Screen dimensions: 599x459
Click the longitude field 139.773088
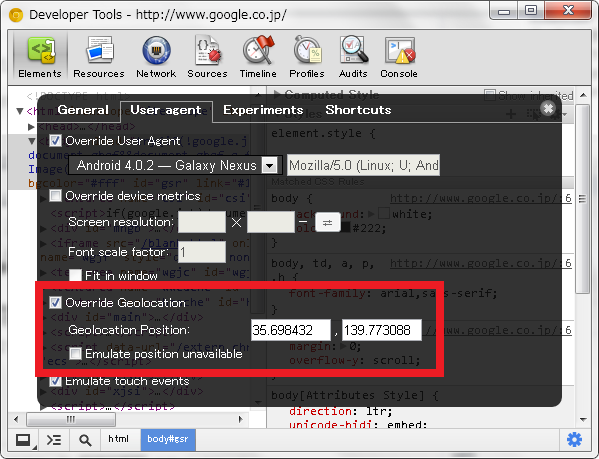(x=382, y=330)
